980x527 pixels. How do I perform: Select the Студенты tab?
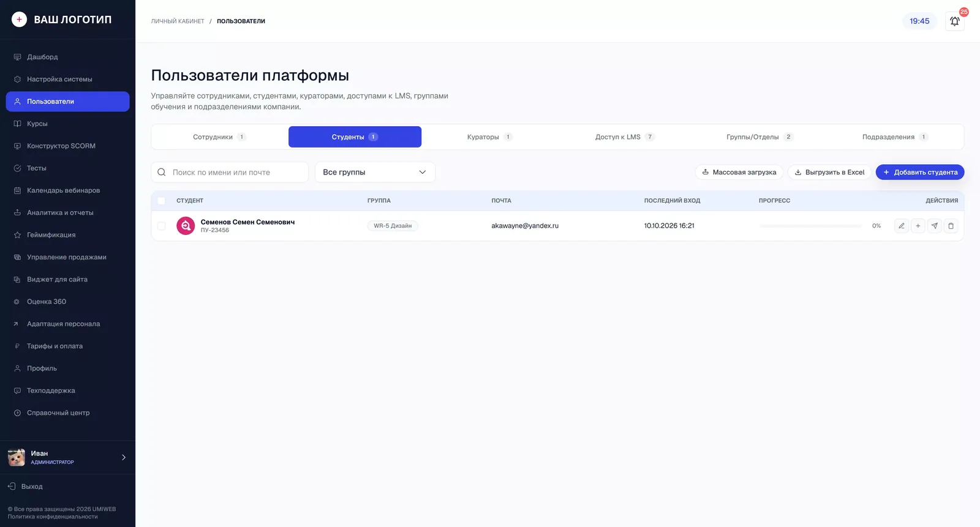[355, 137]
